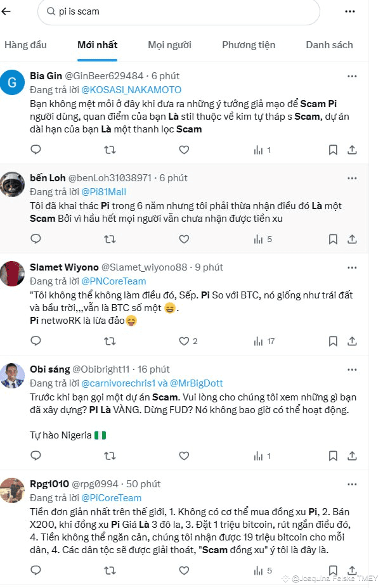Share bến Loh's tweet
This screenshot has width=383, height=588.
coord(353,240)
